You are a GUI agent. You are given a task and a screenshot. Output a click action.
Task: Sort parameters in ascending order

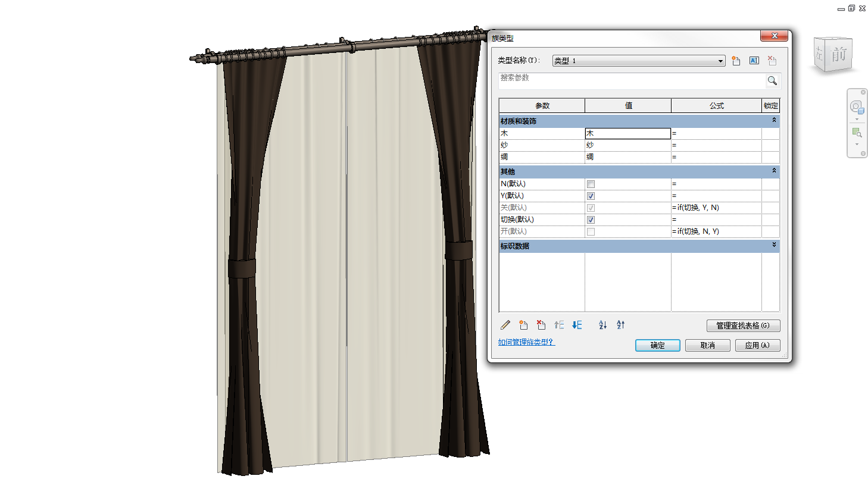(x=602, y=325)
